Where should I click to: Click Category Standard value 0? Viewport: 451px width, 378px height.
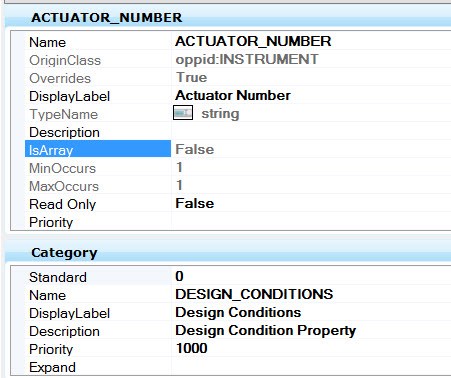coord(179,276)
